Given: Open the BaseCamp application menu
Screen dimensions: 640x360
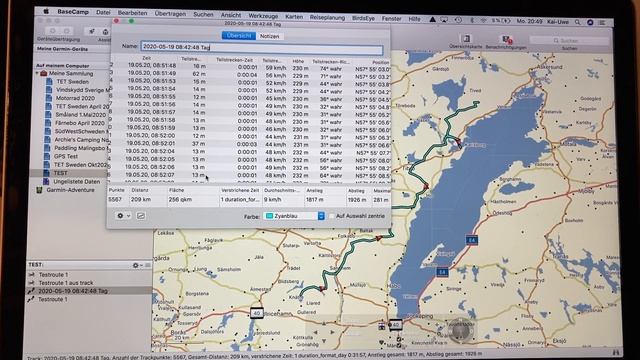Looking at the screenshot, I should [73, 12].
